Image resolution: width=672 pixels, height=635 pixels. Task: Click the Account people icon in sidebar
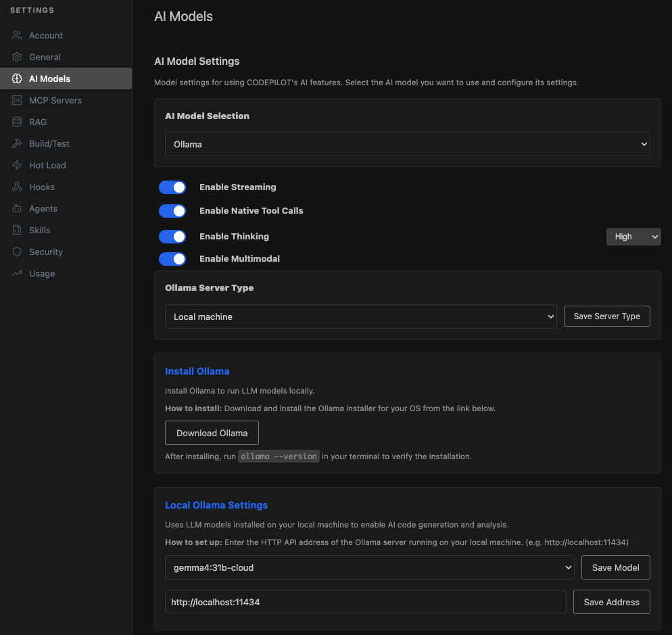pyautogui.click(x=17, y=35)
